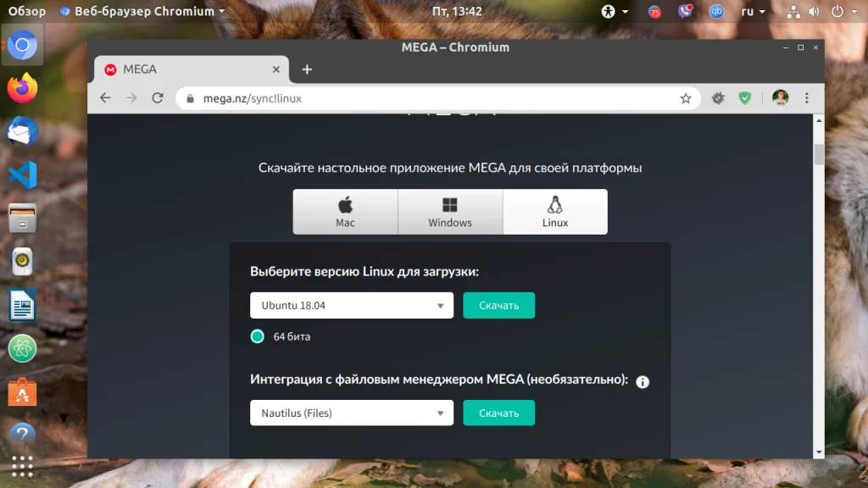Open the Веб-браузер Chromium app menu
The width and height of the screenshot is (868, 488).
tap(142, 11)
